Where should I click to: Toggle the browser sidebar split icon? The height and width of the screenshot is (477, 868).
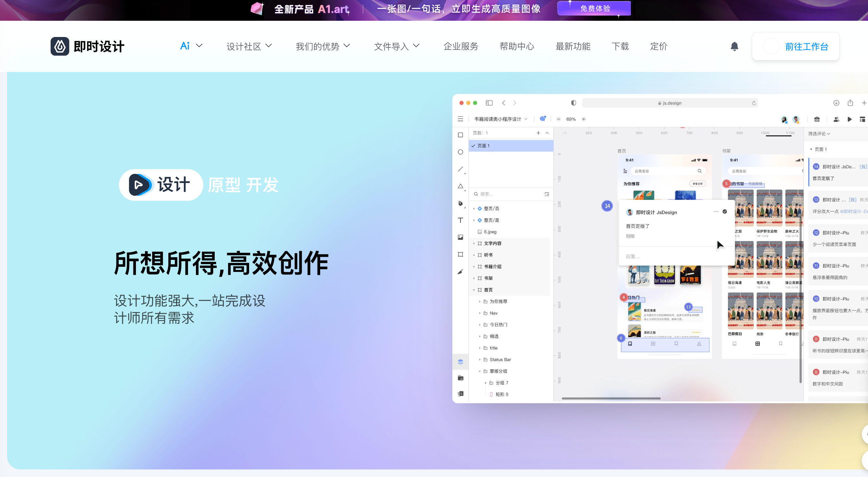click(x=489, y=103)
